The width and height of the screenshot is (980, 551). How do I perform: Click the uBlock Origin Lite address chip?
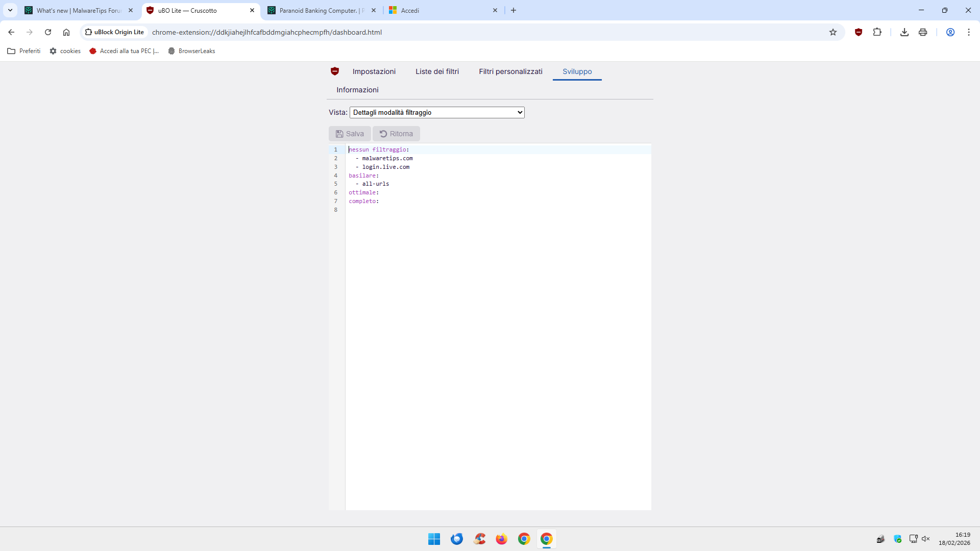point(114,32)
